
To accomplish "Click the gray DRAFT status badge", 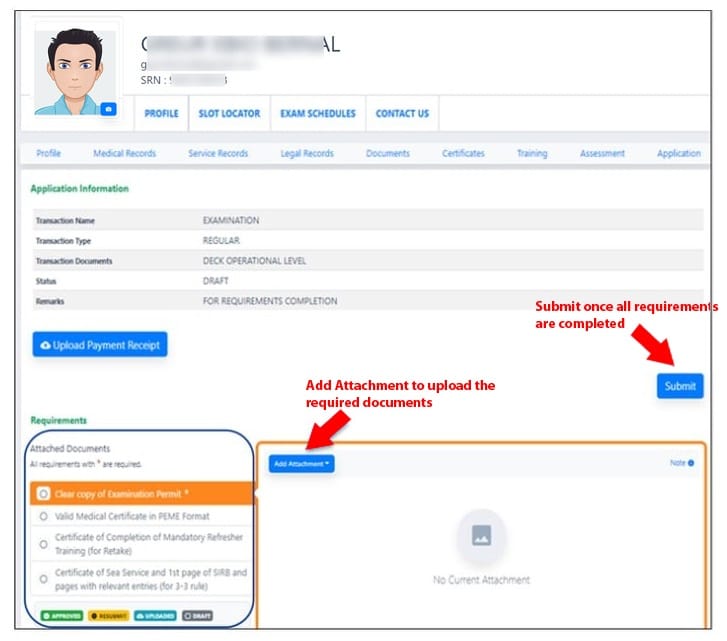I will click(198, 616).
